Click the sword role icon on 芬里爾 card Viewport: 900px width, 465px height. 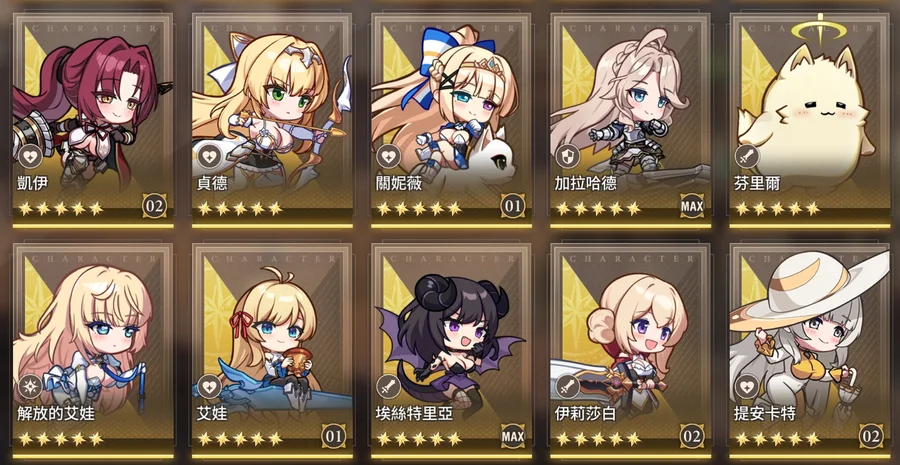[747, 156]
